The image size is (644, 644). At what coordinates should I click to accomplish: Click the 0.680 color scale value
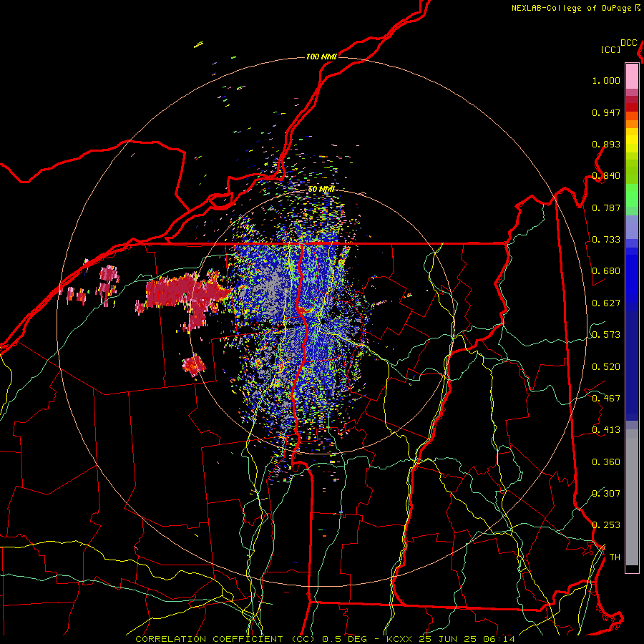[x=606, y=271]
